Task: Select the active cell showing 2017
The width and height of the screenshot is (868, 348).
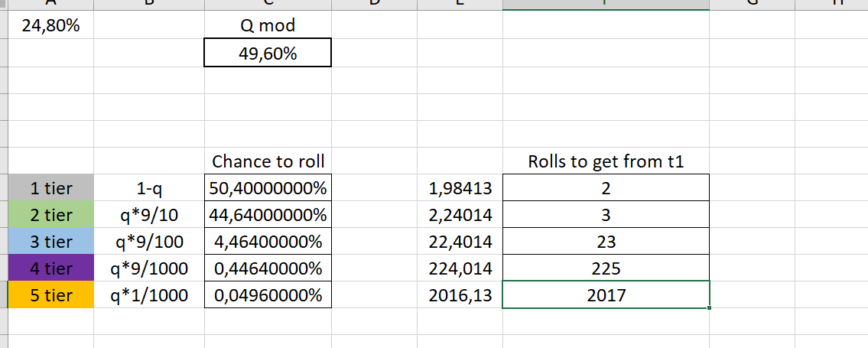Action: click(606, 295)
